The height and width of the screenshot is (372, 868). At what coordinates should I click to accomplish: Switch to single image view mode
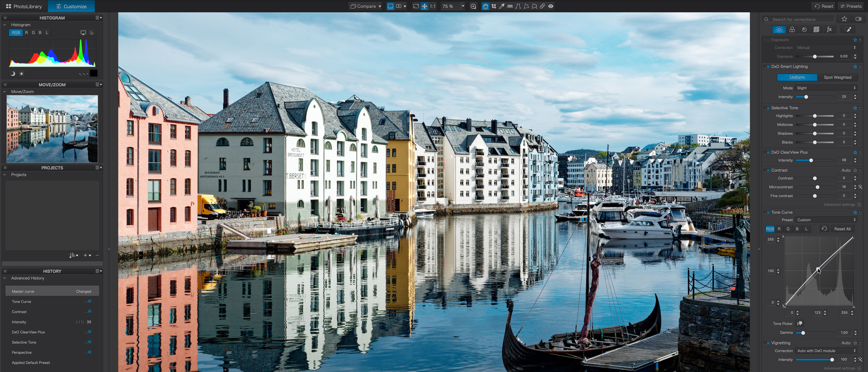pyautogui.click(x=391, y=6)
